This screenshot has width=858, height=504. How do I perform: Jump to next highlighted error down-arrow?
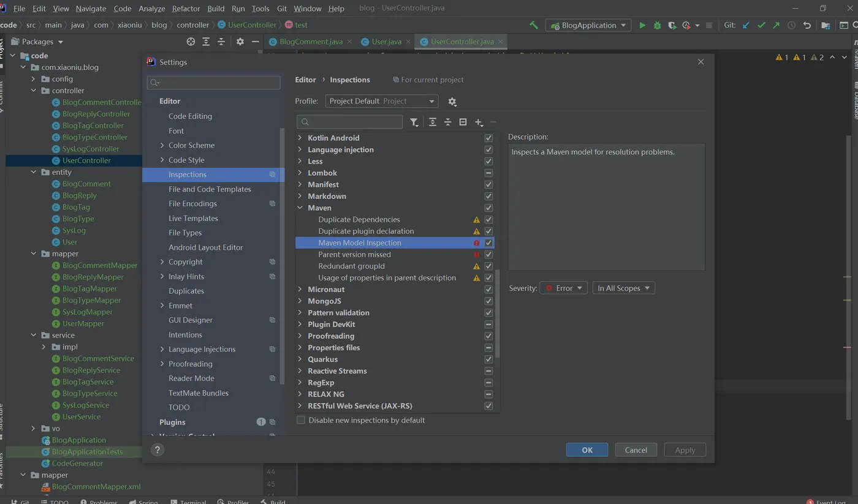pyautogui.click(x=845, y=57)
